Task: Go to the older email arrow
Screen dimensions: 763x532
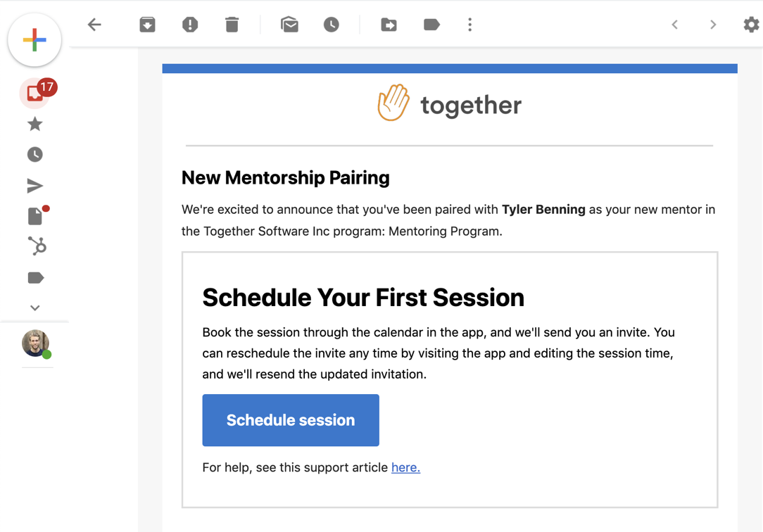Action: pyautogui.click(x=713, y=25)
